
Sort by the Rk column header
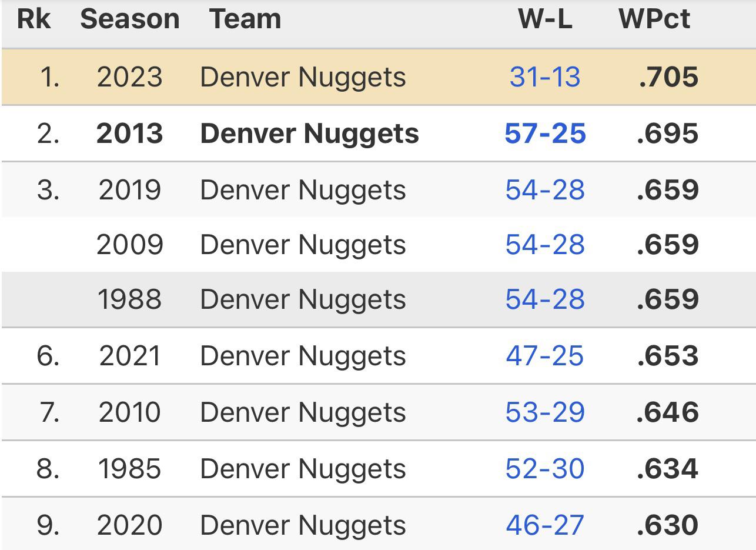tap(34, 19)
